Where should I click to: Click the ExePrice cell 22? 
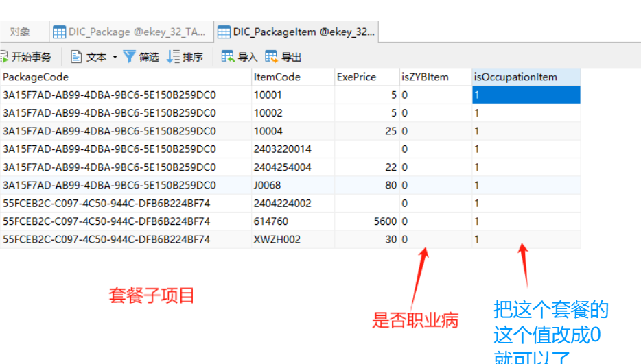tap(367, 167)
